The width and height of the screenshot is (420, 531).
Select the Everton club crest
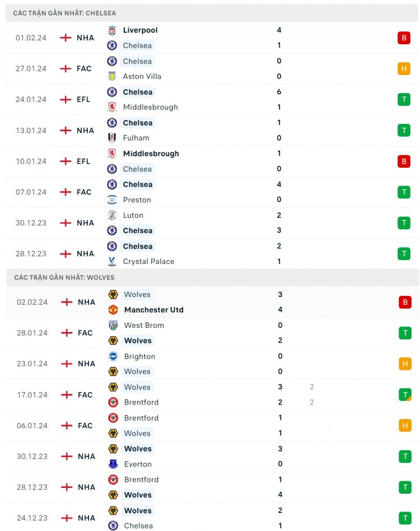[x=113, y=464]
